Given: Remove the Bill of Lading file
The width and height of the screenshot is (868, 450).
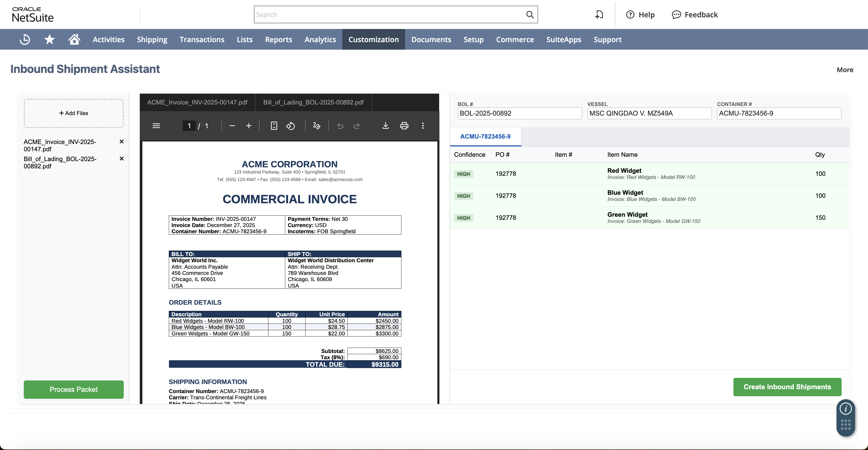Looking at the screenshot, I should coord(122,159).
